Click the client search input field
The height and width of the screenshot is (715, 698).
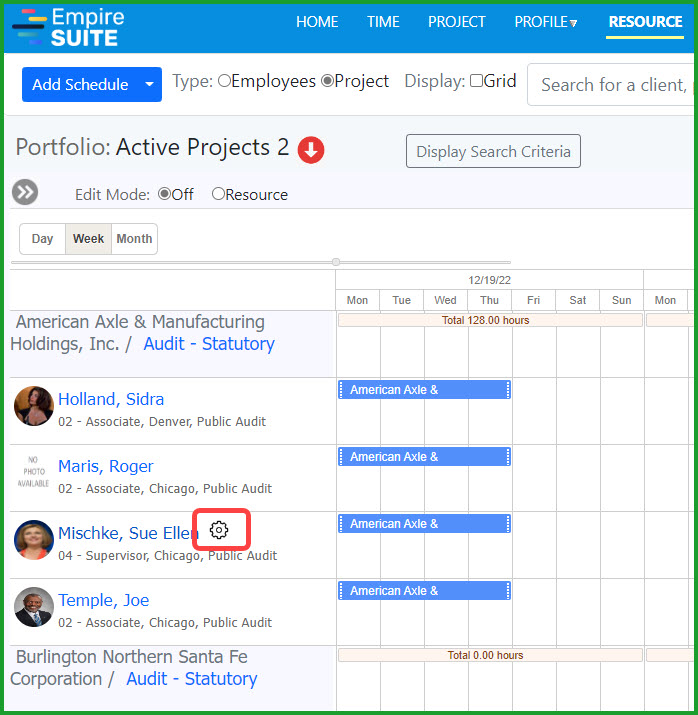tap(611, 84)
